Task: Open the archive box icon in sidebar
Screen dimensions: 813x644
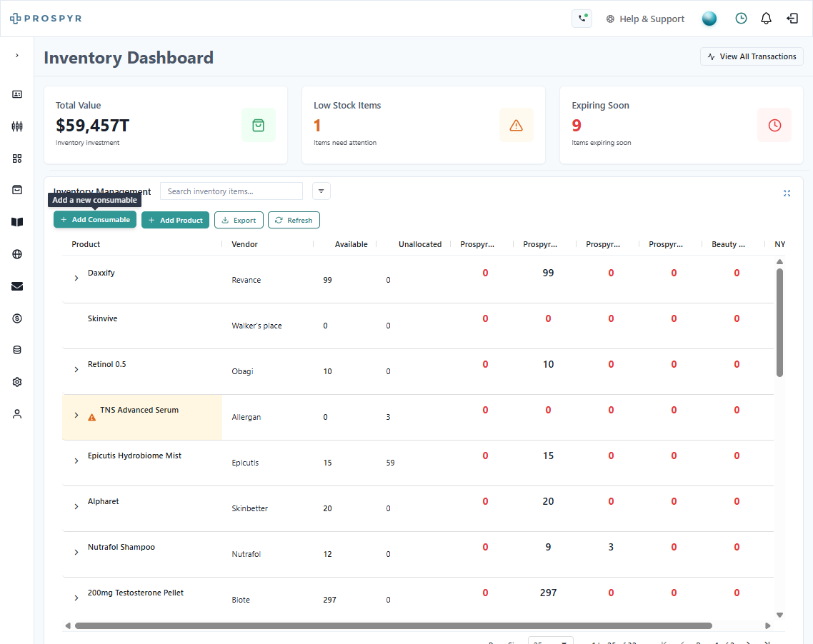Action: click(x=17, y=190)
